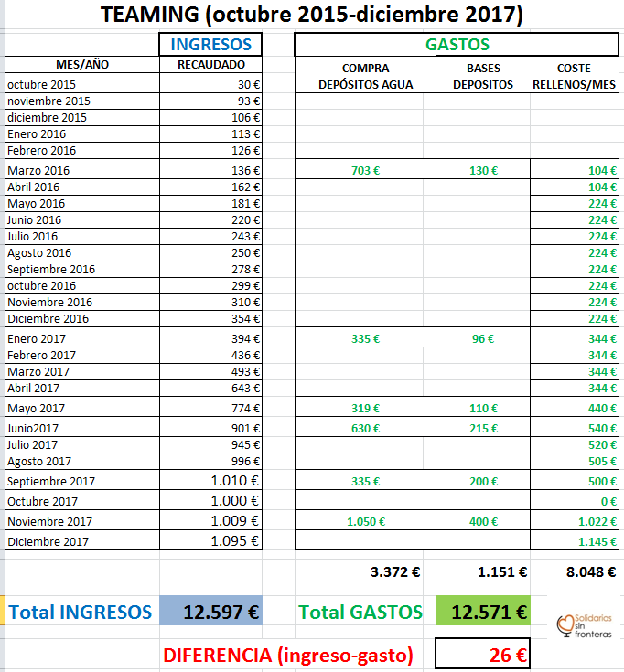Select the RECAUDADO column header
Viewport: 624px width, 672px height.
point(211,64)
